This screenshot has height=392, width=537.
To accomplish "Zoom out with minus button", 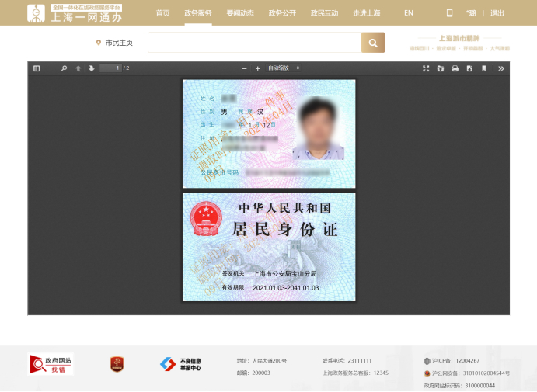I will point(244,68).
